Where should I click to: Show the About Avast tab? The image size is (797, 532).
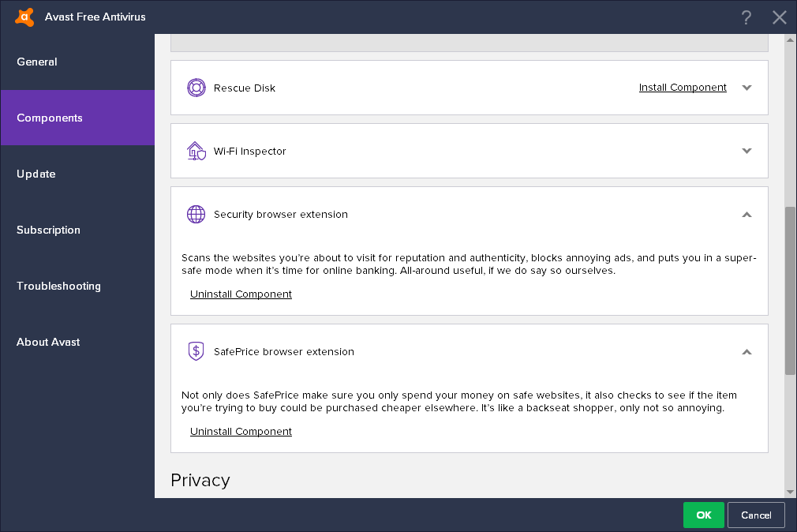(48, 342)
